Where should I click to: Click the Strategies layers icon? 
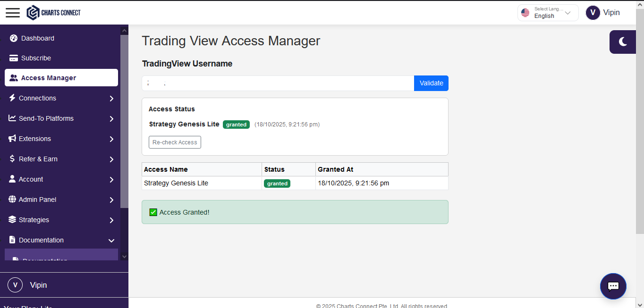point(12,220)
